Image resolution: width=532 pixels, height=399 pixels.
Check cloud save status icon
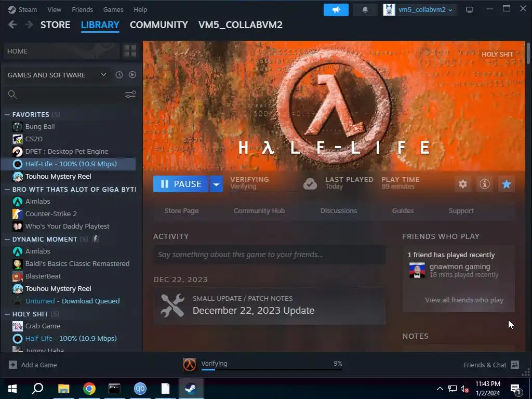point(310,184)
